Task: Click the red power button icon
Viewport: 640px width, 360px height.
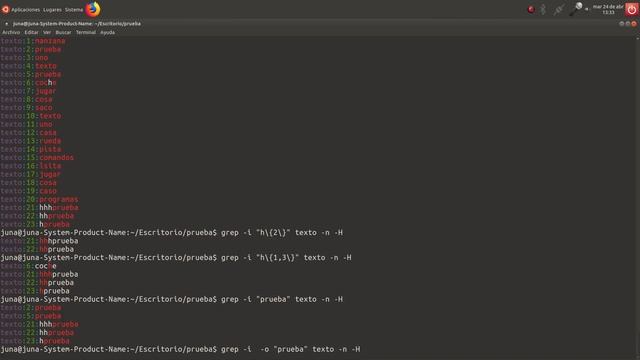Action: [632, 9]
